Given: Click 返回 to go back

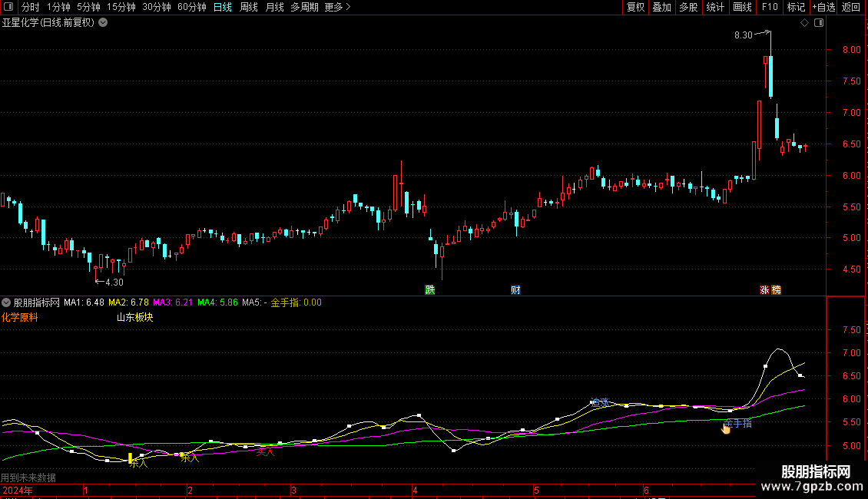Looking at the screenshot, I should pos(851,7).
